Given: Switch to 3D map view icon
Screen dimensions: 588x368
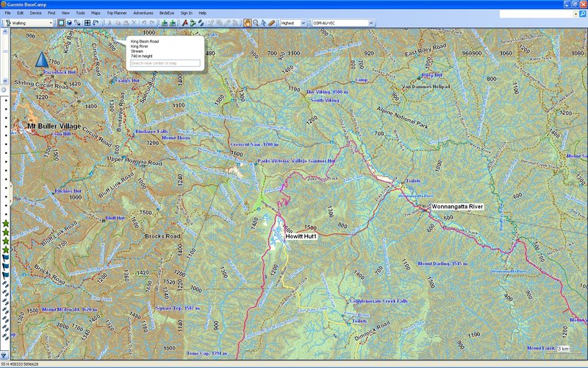Looking at the screenshot, I should 69,23.
